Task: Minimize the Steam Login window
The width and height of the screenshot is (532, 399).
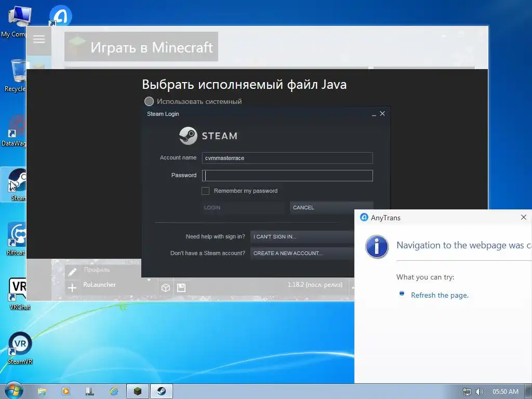Action: click(374, 114)
